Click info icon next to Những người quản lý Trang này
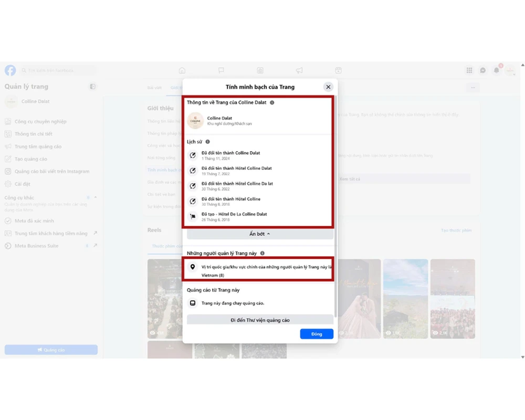The width and height of the screenshot is (525, 420). click(x=262, y=253)
